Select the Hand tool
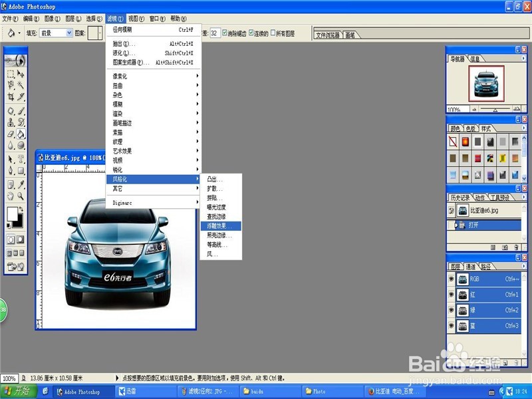The height and width of the screenshot is (399, 532). 11,196
